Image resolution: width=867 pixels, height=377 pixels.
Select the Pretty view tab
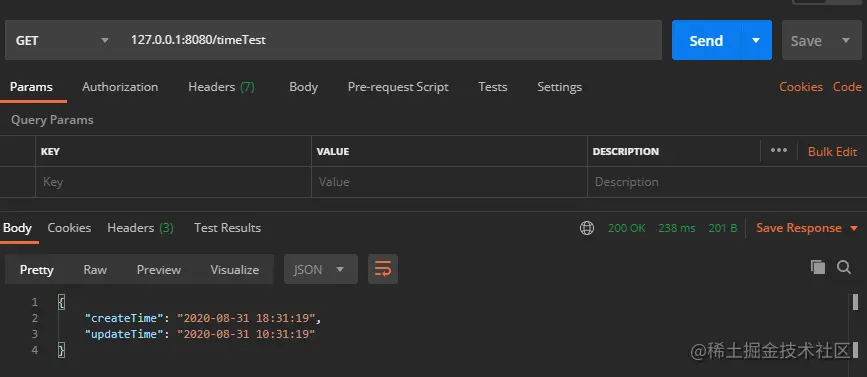point(36,270)
